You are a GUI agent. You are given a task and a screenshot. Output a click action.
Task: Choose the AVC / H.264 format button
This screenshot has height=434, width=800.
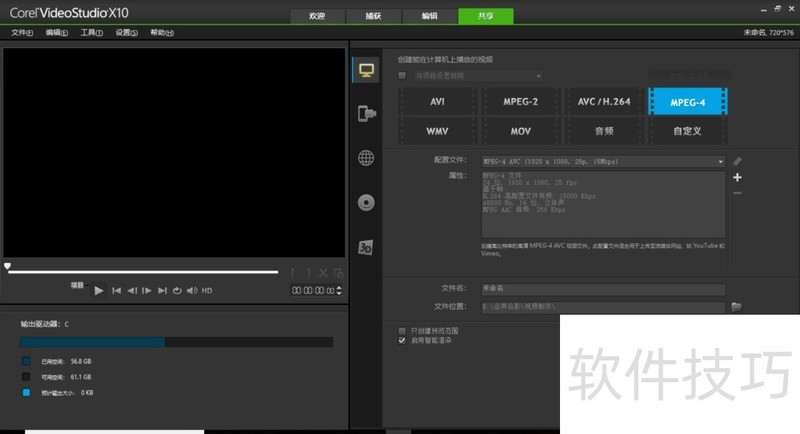pyautogui.click(x=604, y=101)
